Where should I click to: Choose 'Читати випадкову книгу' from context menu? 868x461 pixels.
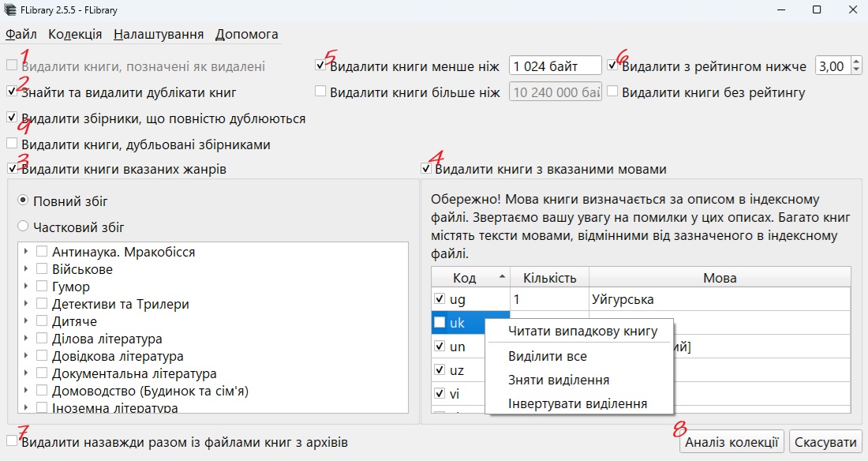click(582, 332)
